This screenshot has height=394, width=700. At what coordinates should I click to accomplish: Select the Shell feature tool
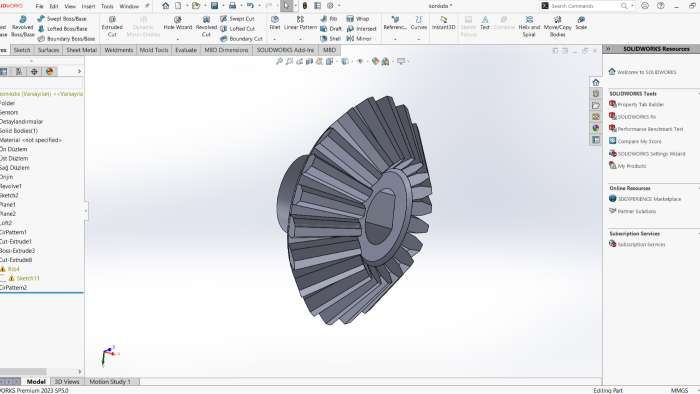pyautogui.click(x=330, y=39)
